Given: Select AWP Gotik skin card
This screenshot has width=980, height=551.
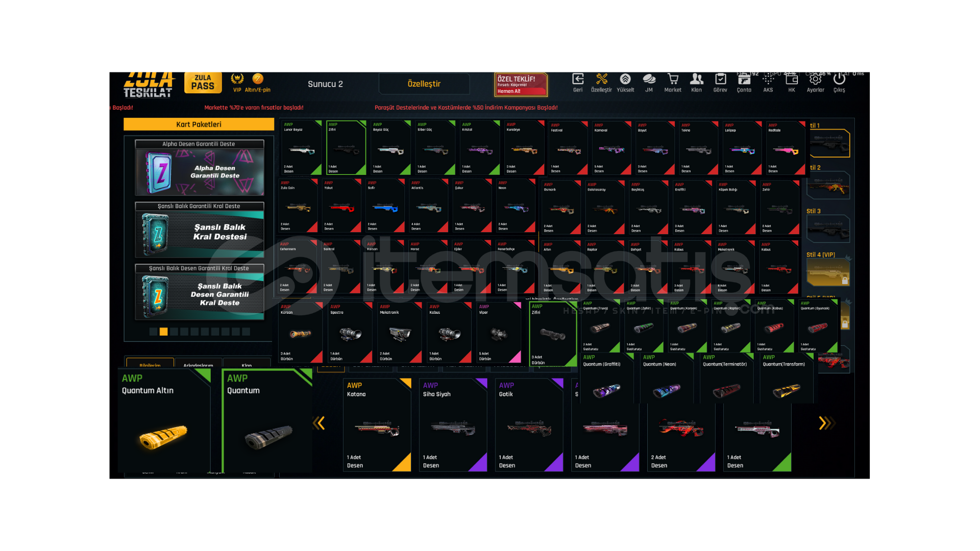Looking at the screenshot, I should (x=529, y=425).
